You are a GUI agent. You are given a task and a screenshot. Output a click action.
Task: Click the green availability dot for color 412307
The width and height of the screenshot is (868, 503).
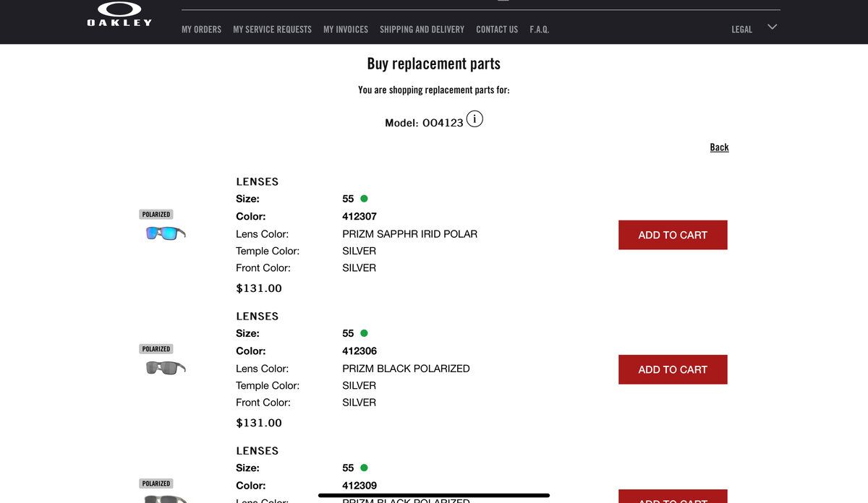coord(364,199)
